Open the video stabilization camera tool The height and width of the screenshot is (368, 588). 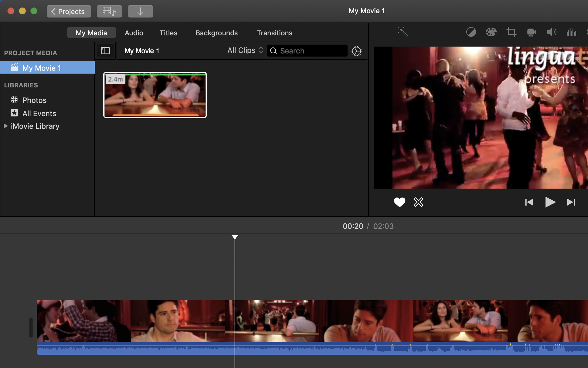click(x=531, y=32)
